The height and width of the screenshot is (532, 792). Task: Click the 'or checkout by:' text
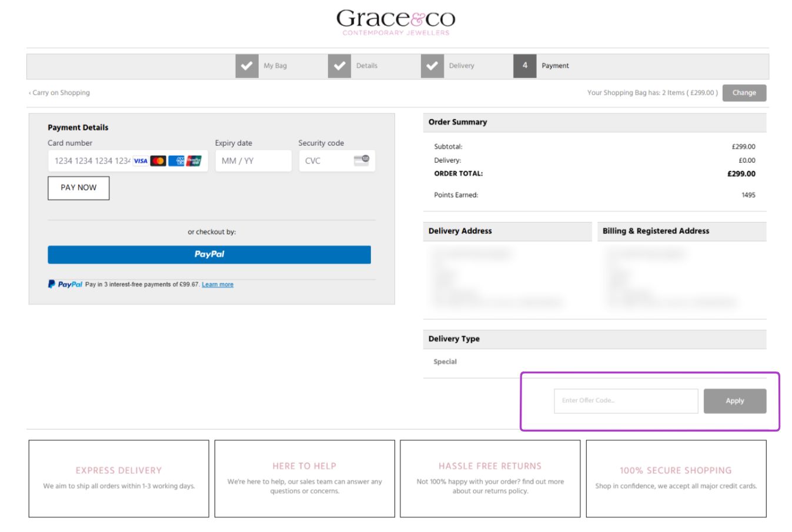click(212, 232)
